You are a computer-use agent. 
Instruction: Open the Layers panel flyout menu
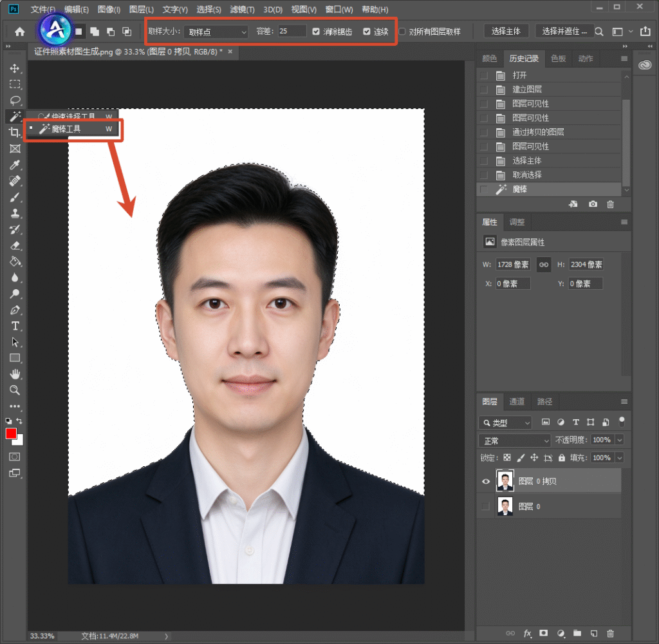(624, 401)
